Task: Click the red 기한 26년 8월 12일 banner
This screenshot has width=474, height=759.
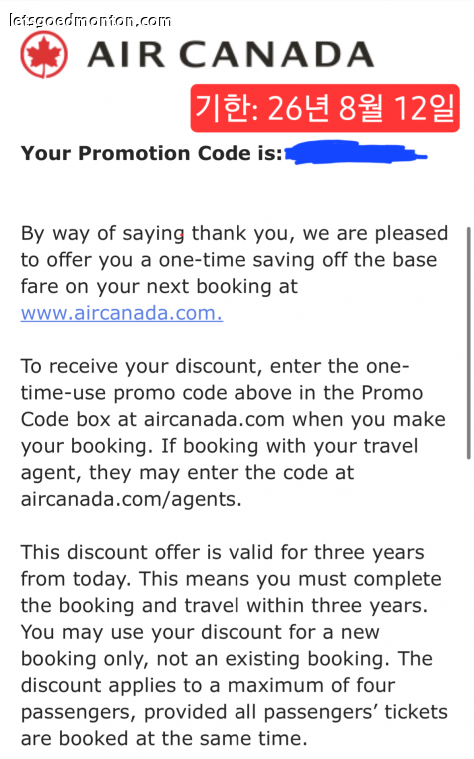Action: click(325, 108)
